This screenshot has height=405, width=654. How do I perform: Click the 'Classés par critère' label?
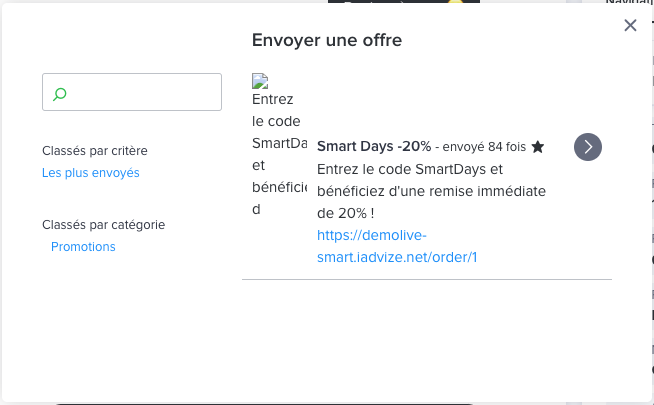pos(95,151)
